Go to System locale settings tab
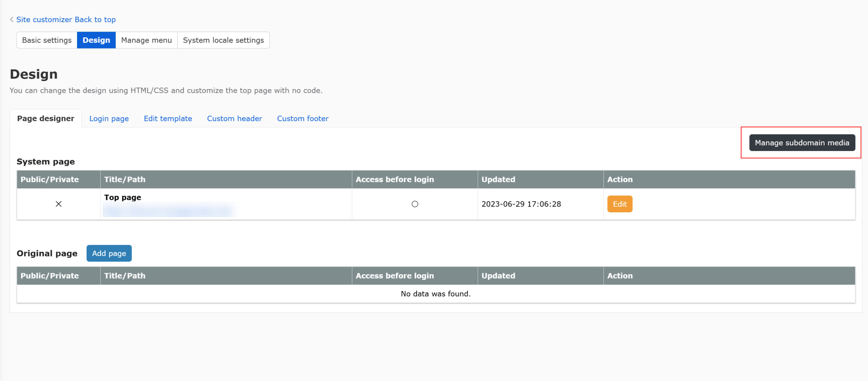This screenshot has height=381, width=868. click(223, 40)
